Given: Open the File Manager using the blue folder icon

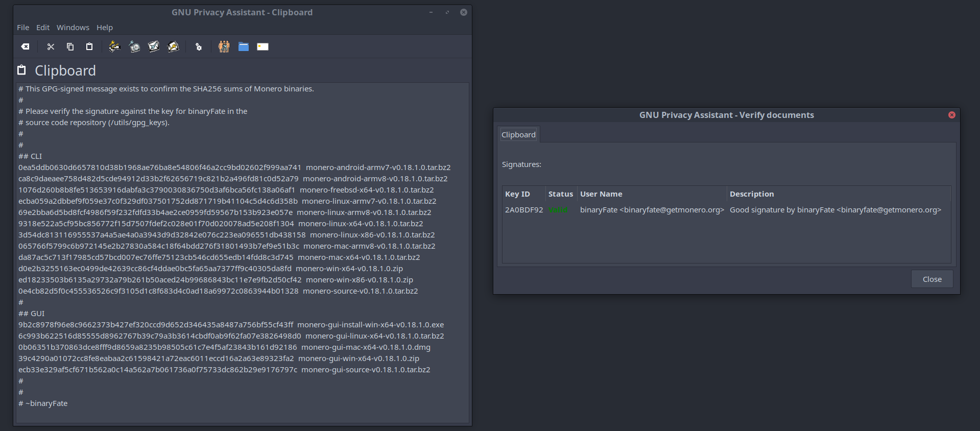Looking at the screenshot, I should coord(244,46).
